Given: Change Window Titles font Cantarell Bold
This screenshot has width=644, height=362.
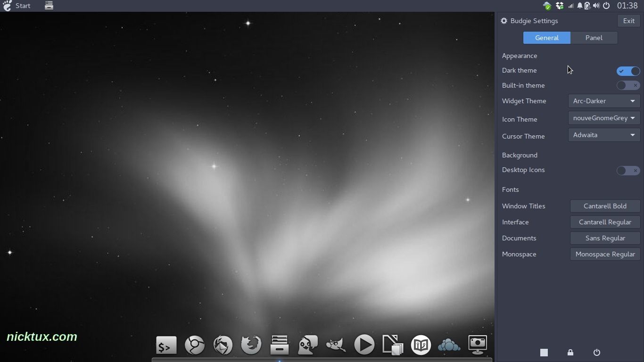Looking at the screenshot, I should [x=605, y=206].
